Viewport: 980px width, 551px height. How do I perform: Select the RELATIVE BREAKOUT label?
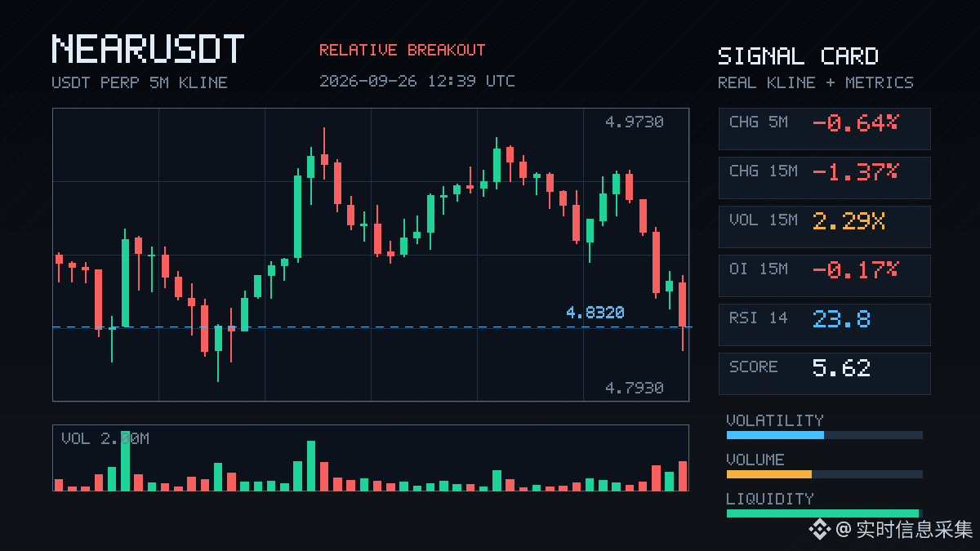pos(402,50)
